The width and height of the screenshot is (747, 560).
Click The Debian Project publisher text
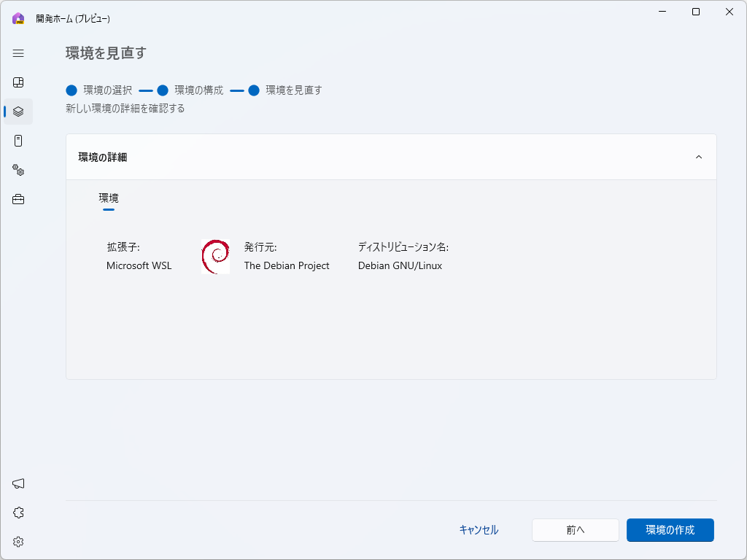coord(287,265)
